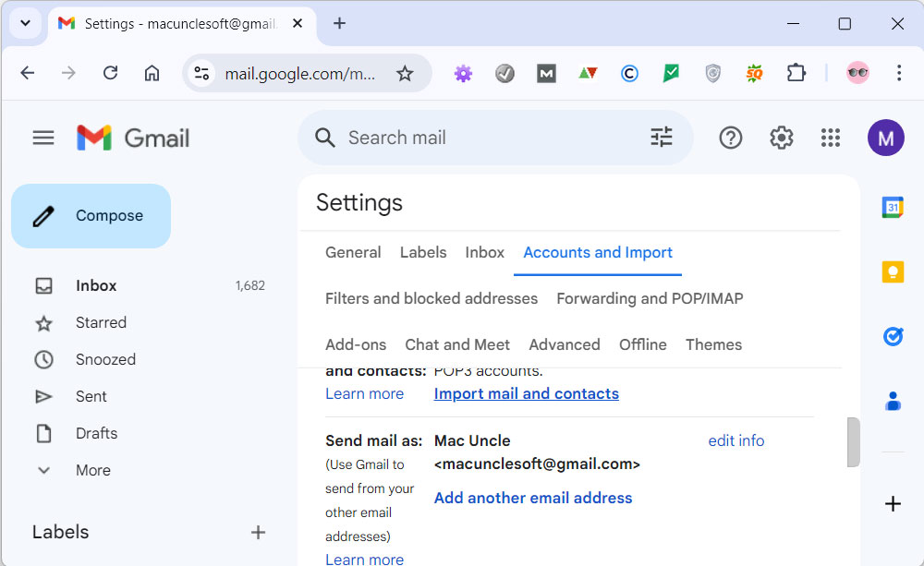
Task: Open the Chrome extensions puzzle icon
Action: click(x=796, y=72)
